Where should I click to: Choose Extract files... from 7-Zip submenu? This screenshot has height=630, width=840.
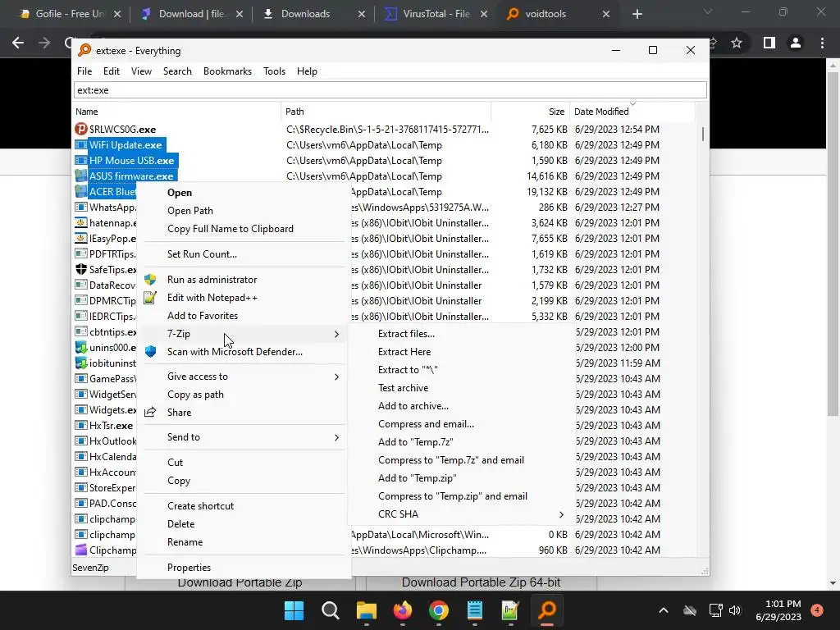click(407, 334)
